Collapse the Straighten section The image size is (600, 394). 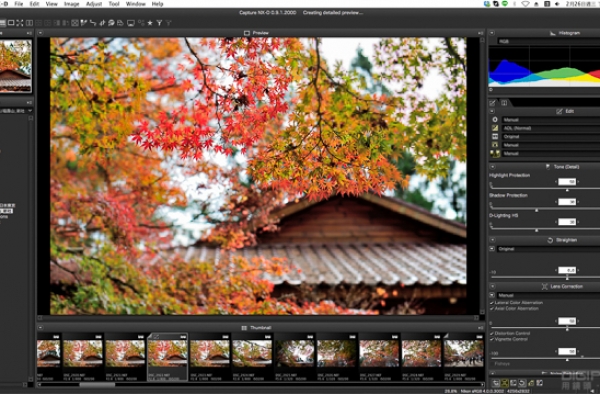[x=492, y=240]
